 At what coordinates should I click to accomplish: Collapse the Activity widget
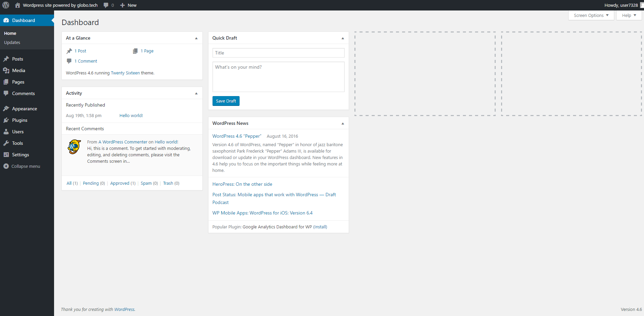coord(196,93)
